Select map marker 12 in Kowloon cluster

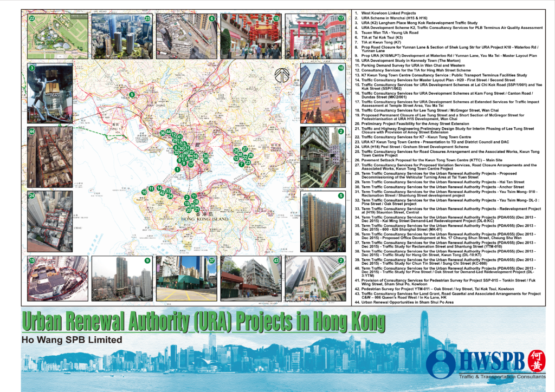click(174, 135)
